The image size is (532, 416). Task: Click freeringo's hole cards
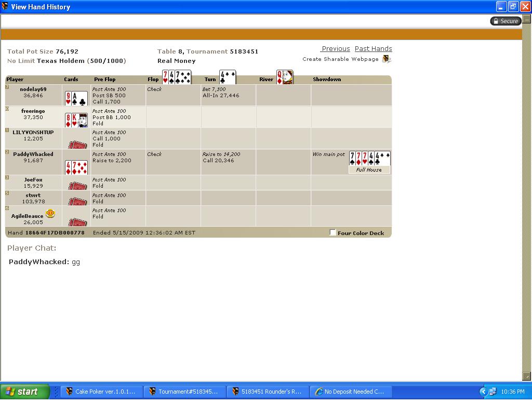tap(76, 120)
